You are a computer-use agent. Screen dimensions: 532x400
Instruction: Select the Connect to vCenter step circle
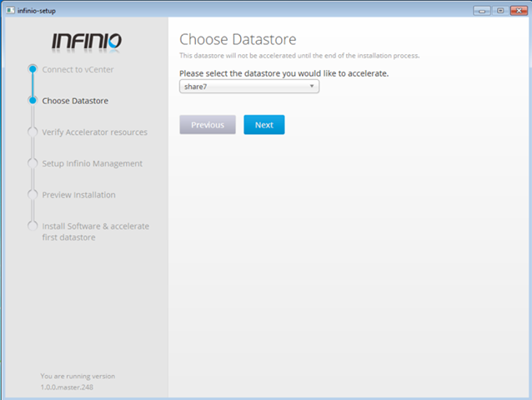33,69
